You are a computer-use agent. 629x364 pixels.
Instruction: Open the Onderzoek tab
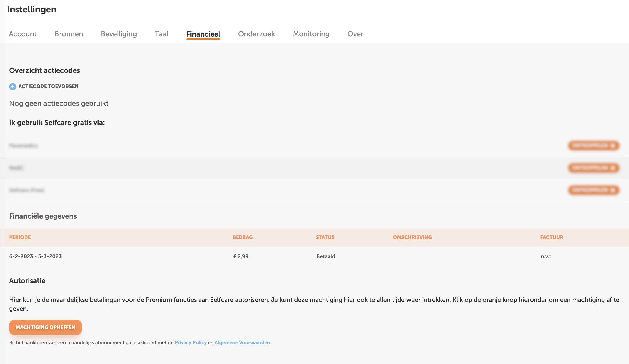[256, 34]
